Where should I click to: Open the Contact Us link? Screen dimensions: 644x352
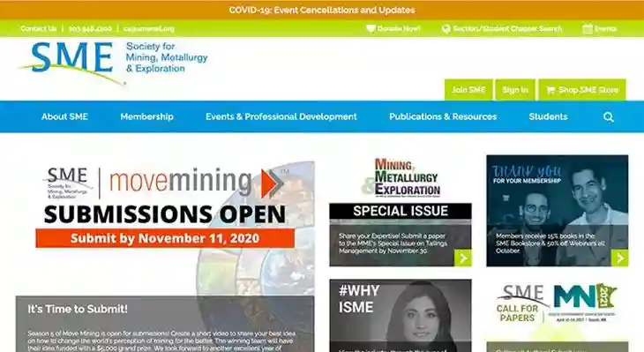point(39,28)
